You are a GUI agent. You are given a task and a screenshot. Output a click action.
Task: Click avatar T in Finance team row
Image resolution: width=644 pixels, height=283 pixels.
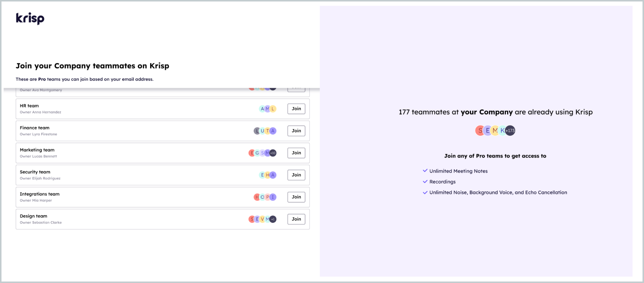(x=267, y=131)
